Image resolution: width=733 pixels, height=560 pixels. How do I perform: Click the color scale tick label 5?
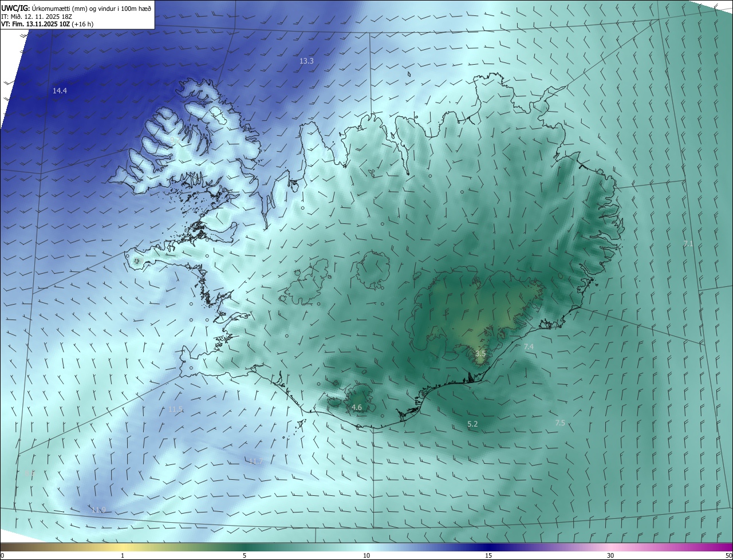tap(245, 555)
